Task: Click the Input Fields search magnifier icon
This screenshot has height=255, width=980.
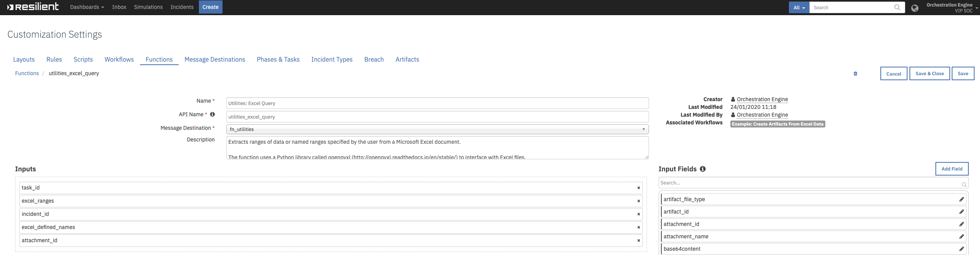Action: pos(964,184)
